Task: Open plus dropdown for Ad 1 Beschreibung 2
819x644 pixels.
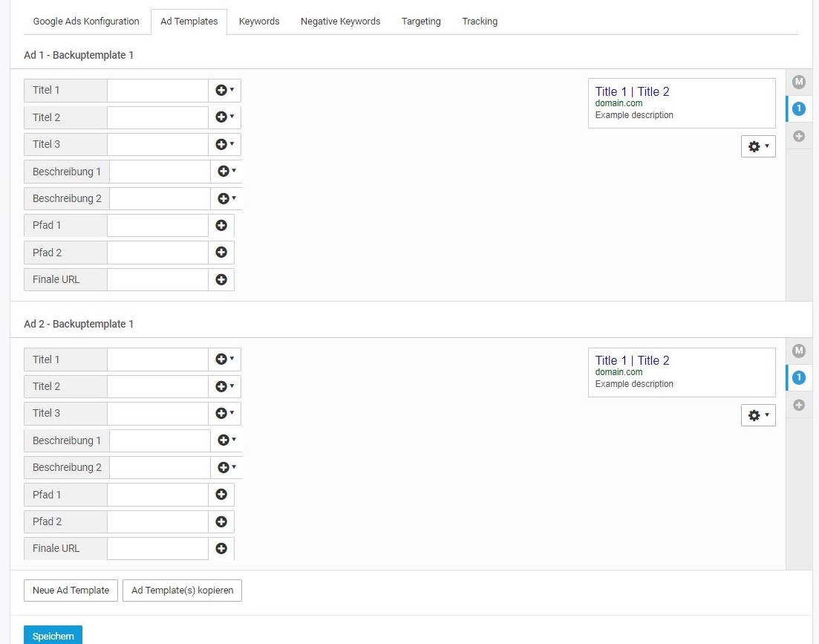Action: (x=226, y=198)
